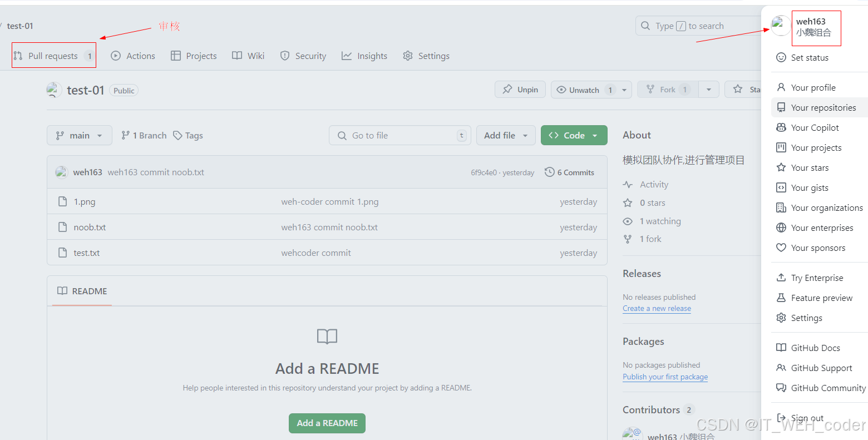Image resolution: width=868 pixels, height=440 pixels.
Task: Switch to the Projects tab
Action: (x=194, y=56)
